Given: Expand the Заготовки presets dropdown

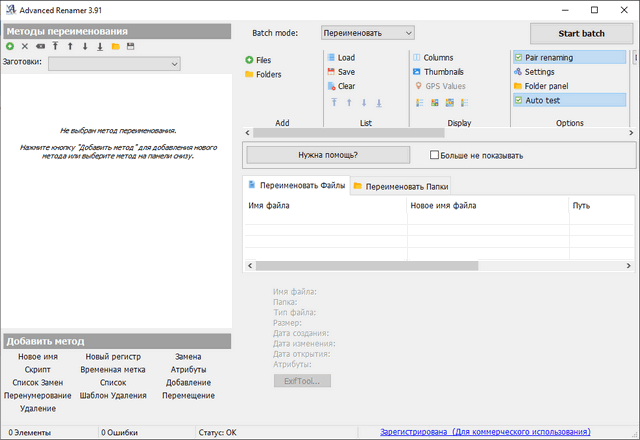Looking at the screenshot, I should tap(114, 64).
